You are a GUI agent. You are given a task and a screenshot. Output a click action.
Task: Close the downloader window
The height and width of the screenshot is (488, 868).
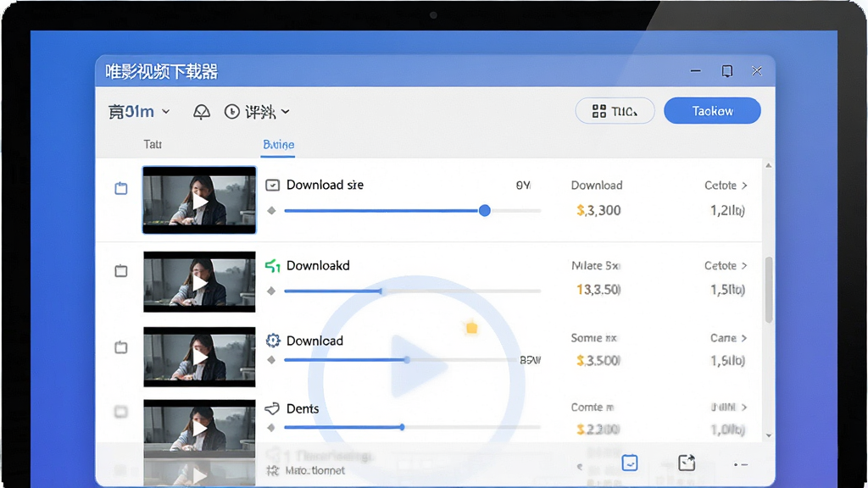point(757,71)
